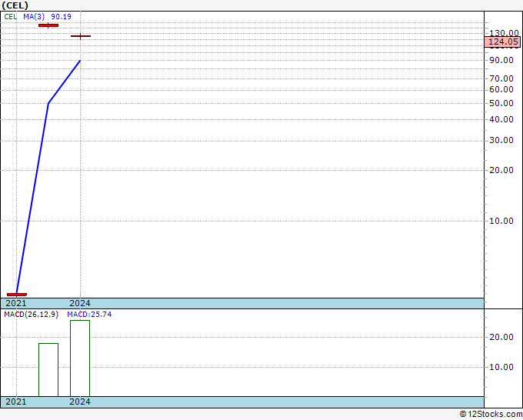Open the 12Stocks.com copyright link
Viewport: 523px width, 420px height.
pos(491,415)
